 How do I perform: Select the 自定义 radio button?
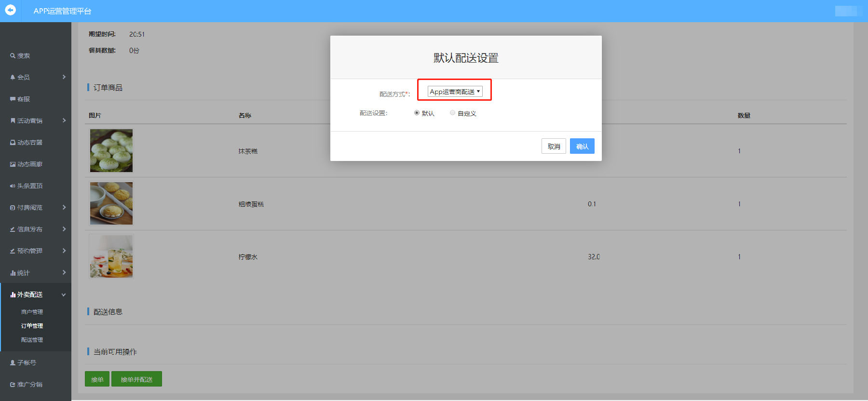click(x=452, y=113)
